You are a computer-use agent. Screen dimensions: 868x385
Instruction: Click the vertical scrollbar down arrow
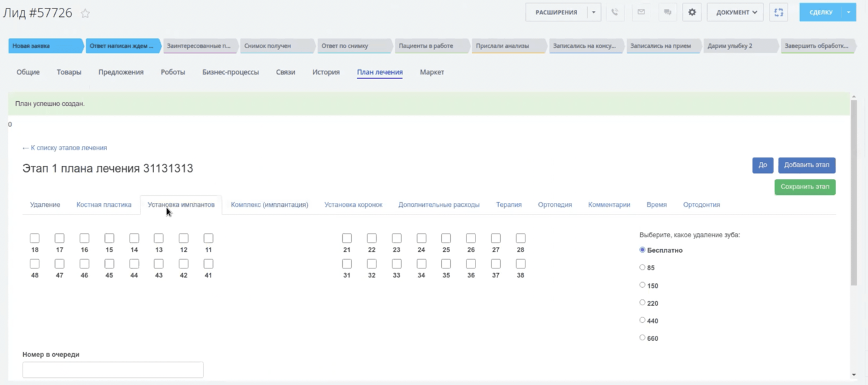(854, 375)
